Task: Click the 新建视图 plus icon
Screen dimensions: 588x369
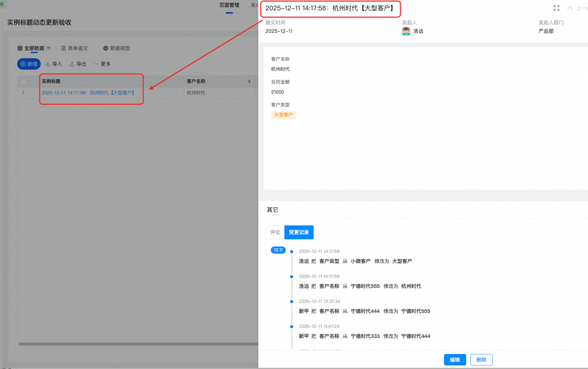Action: coord(106,48)
